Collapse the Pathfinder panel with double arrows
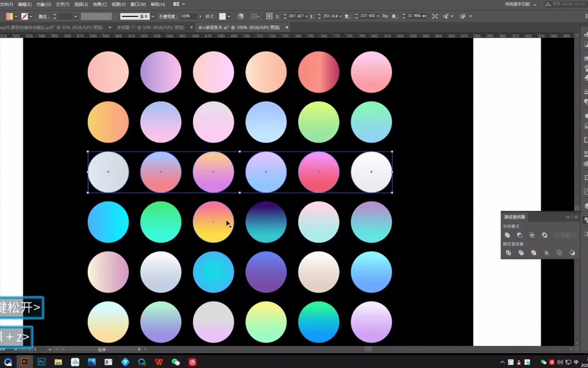Image resolution: width=588 pixels, height=368 pixels. coord(567,217)
